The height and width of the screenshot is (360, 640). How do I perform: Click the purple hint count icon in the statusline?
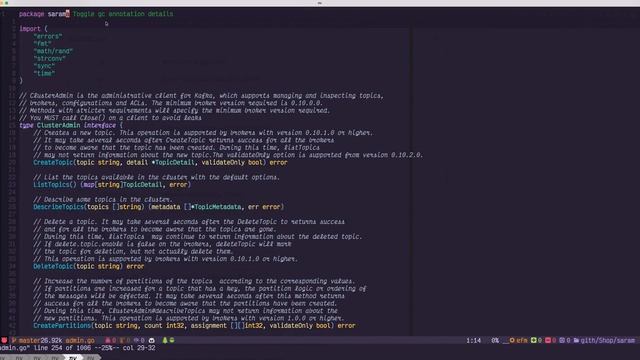point(136,340)
